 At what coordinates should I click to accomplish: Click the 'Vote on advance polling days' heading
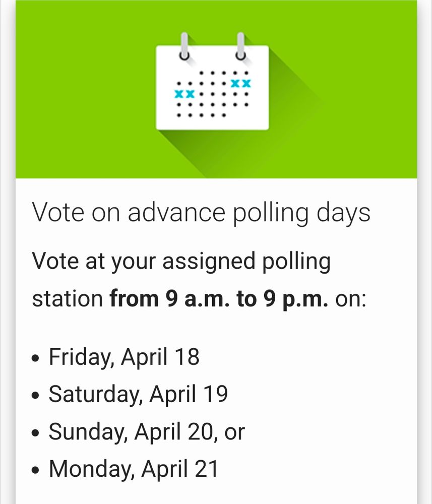pos(201,213)
